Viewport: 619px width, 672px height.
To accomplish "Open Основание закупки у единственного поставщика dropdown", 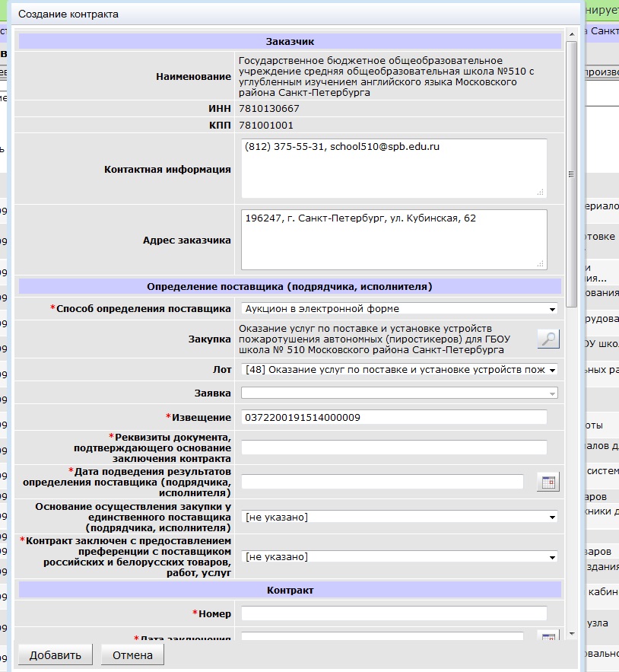I will 399,518.
